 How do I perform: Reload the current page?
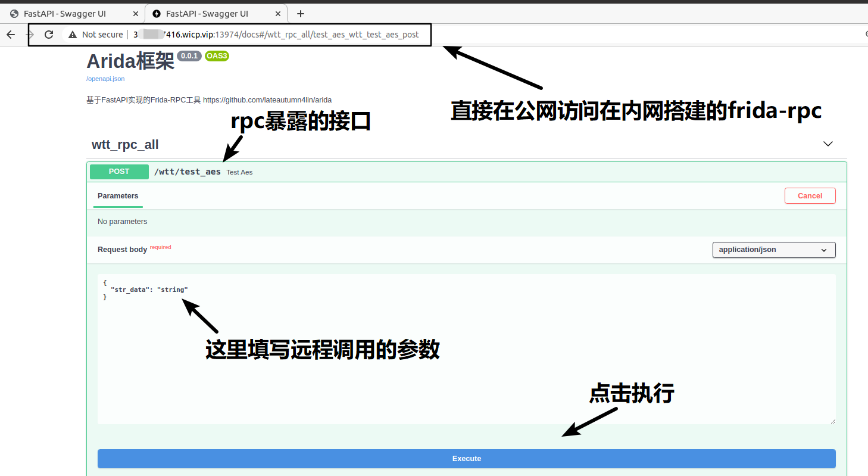tap(49, 35)
